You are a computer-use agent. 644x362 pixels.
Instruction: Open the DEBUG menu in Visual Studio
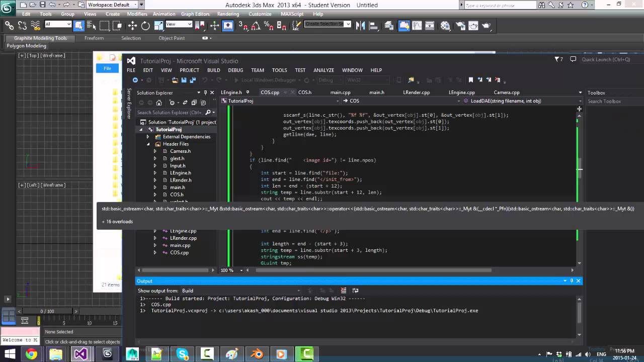coord(235,70)
